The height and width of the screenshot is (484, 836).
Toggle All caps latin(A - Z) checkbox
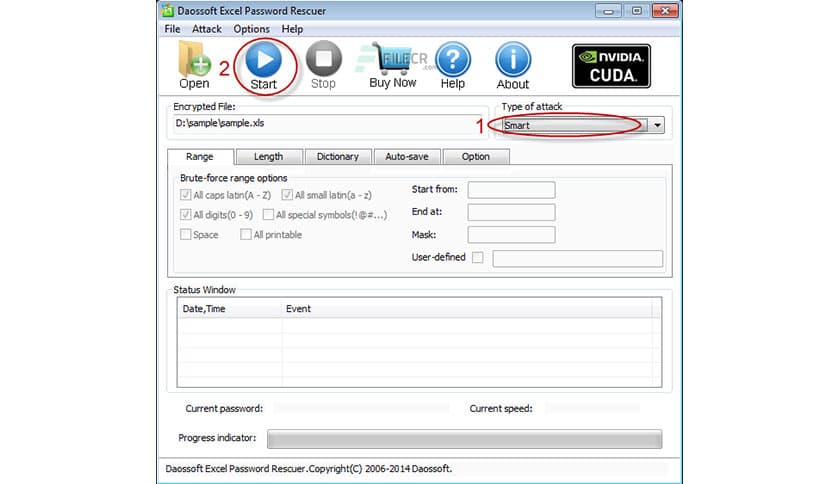(186, 195)
